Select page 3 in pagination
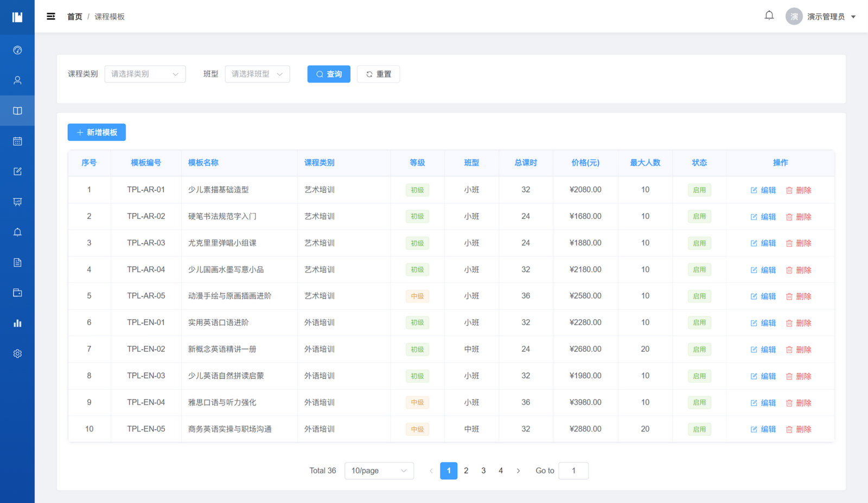 tap(483, 470)
